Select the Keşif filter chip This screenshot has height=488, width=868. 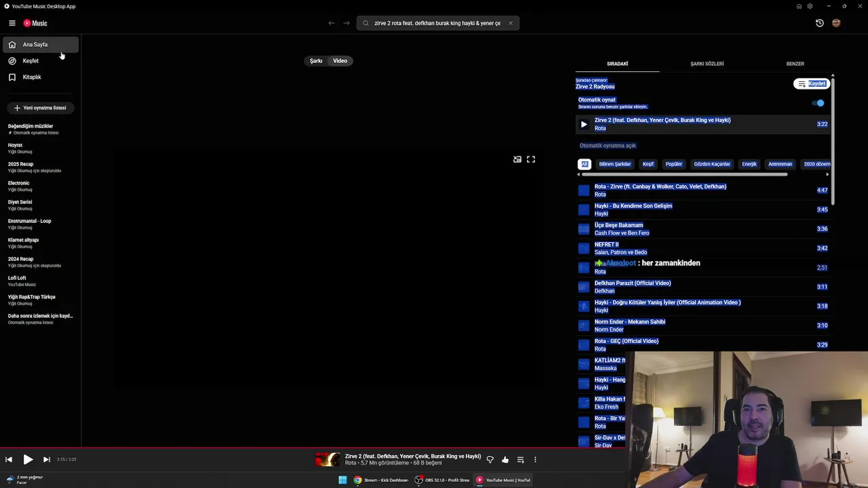tap(648, 164)
